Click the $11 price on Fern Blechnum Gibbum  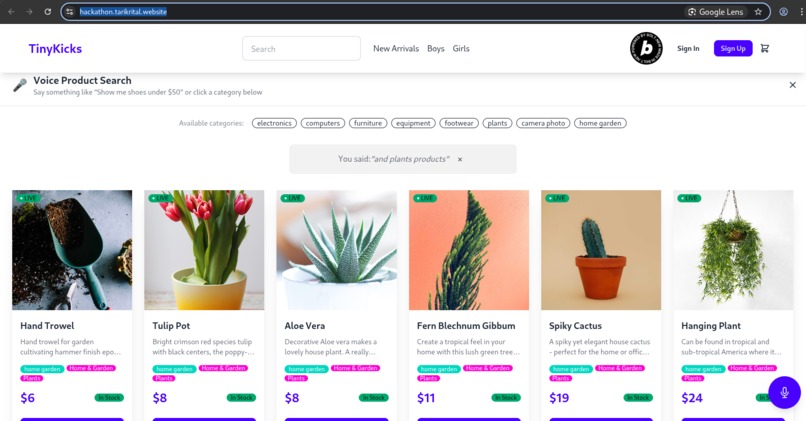tap(426, 398)
